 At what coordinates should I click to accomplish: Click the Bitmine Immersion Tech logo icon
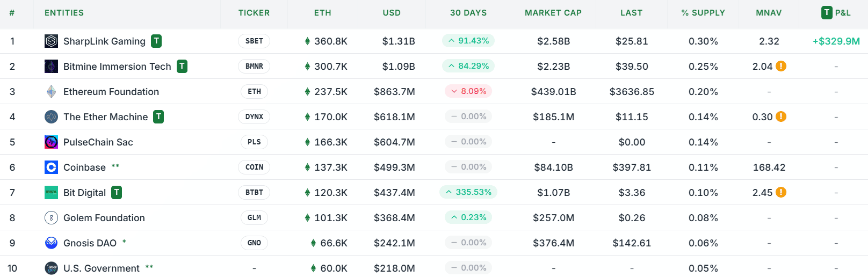[51, 67]
